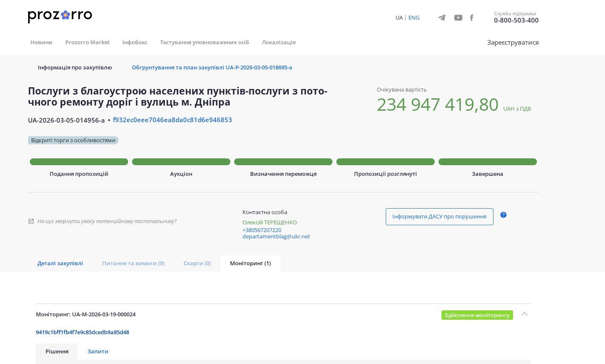Collapse the monitoring UA-M-2026-03-19-000024 panel

(524, 314)
